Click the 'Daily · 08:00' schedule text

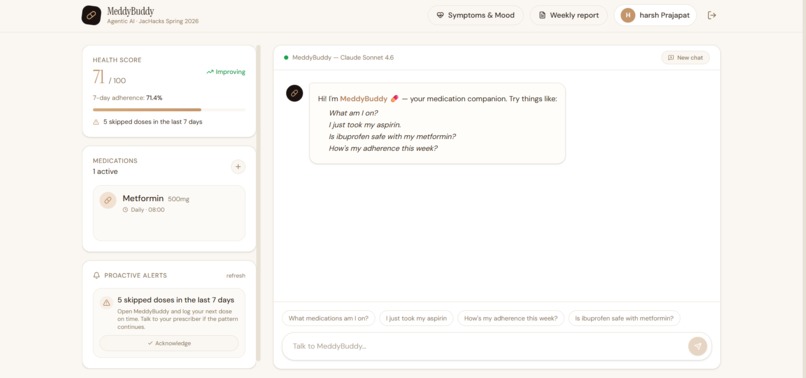(x=148, y=210)
